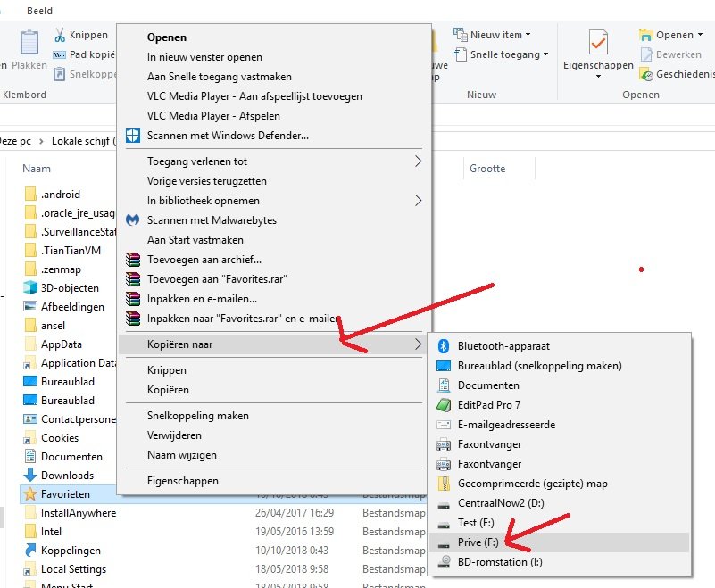Click the Knippen scissors icon in ribbon
Image resolution: width=715 pixels, height=588 pixels.
tap(60, 35)
